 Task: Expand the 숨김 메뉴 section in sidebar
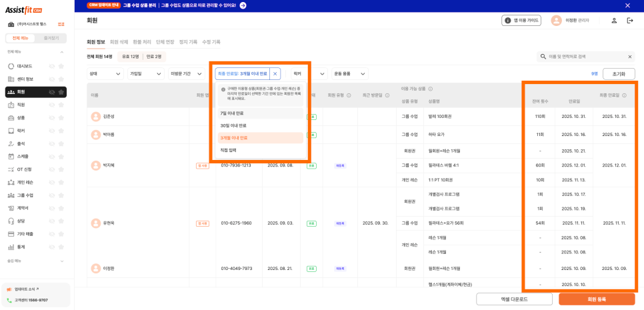click(62, 261)
